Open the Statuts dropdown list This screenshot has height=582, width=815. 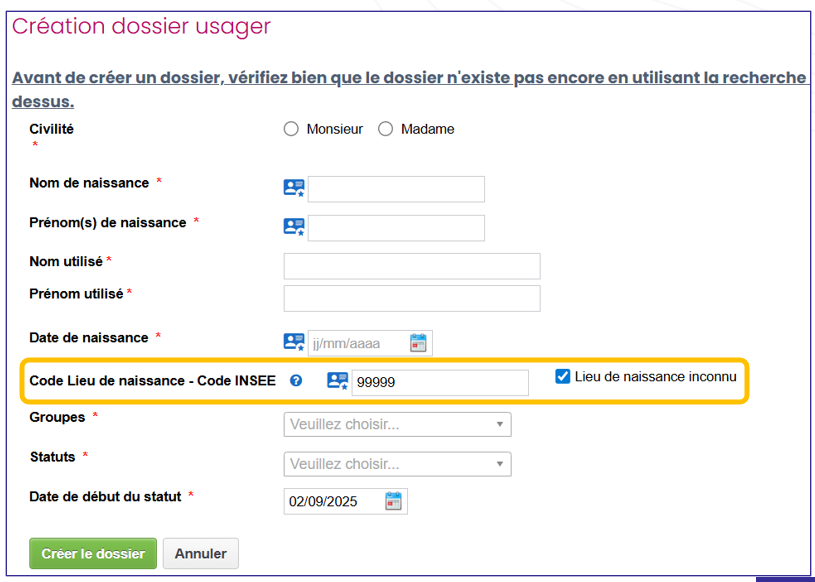click(x=397, y=464)
